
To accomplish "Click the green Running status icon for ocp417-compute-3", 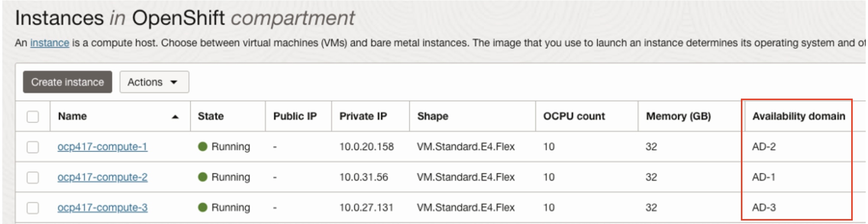I will tap(203, 207).
